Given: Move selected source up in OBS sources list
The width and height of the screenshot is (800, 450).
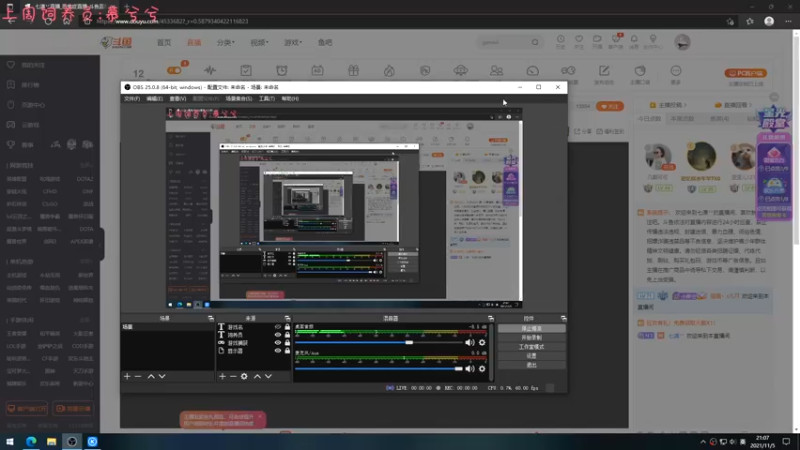Looking at the screenshot, I should click(257, 377).
